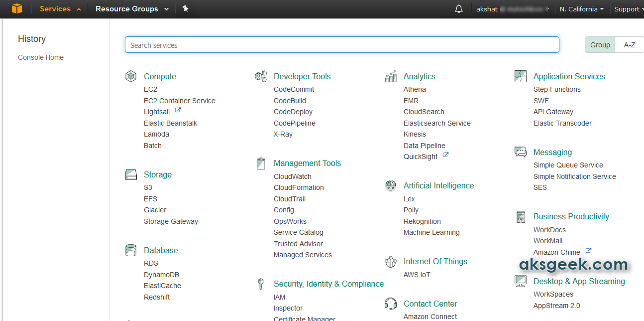Viewport: 644px width, 321px height.
Task: Expand the Resource Groups dropdown
Action: [x=132, y=9]
